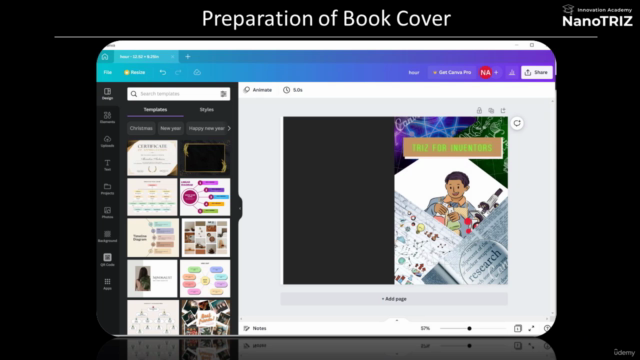Image resolution: width=640 pixels, height=360 pixels.
Task: Choose the tree diagram template
Action: [153, 318]
